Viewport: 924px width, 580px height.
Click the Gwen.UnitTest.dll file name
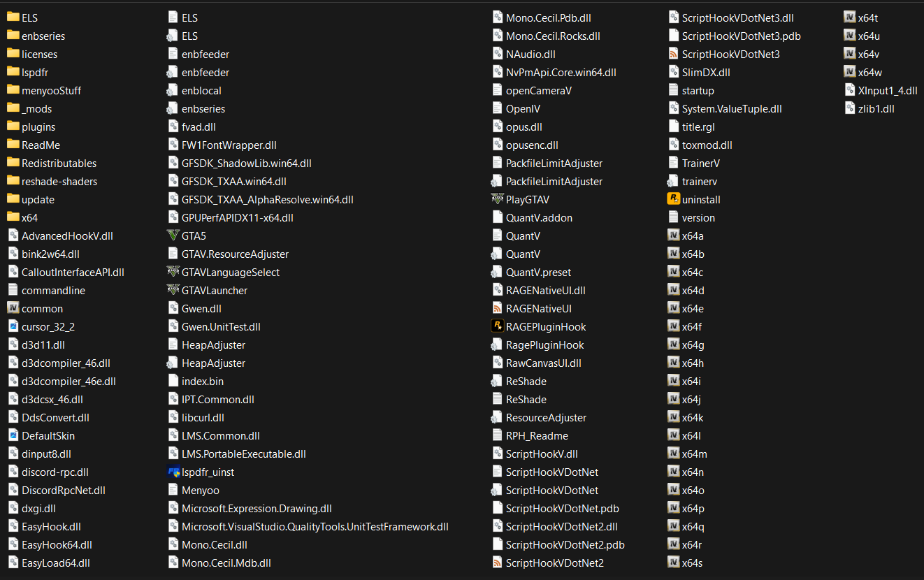pos(221,326)
